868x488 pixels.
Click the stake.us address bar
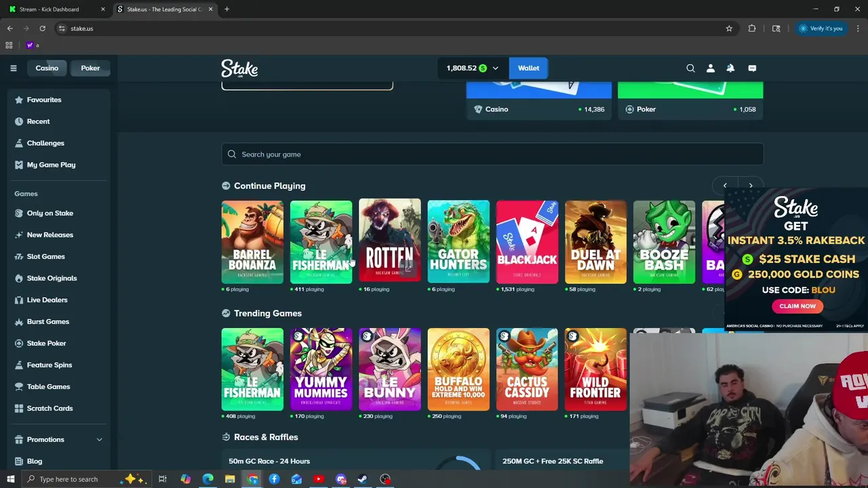click(393, 28)
